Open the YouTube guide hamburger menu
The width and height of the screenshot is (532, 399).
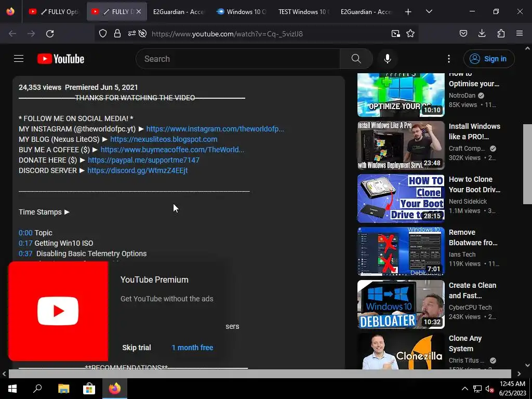click(x=19, y=59)
